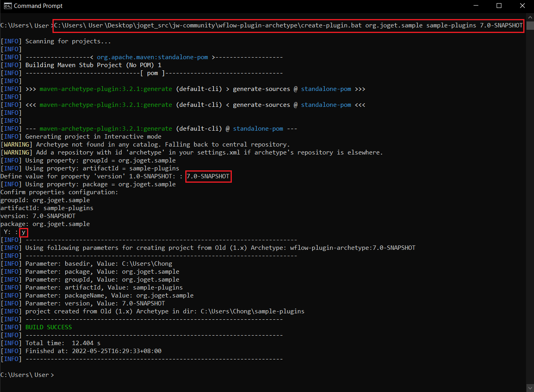
Task: Click the Command Prompt icon in title bar
Action: pos(8,6)
